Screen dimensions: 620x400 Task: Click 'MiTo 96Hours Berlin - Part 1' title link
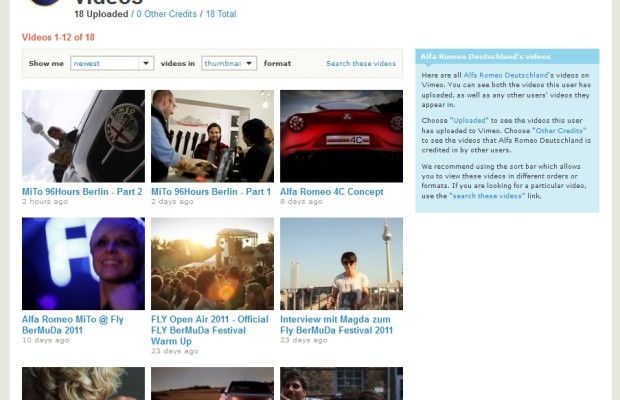[211, 192]
